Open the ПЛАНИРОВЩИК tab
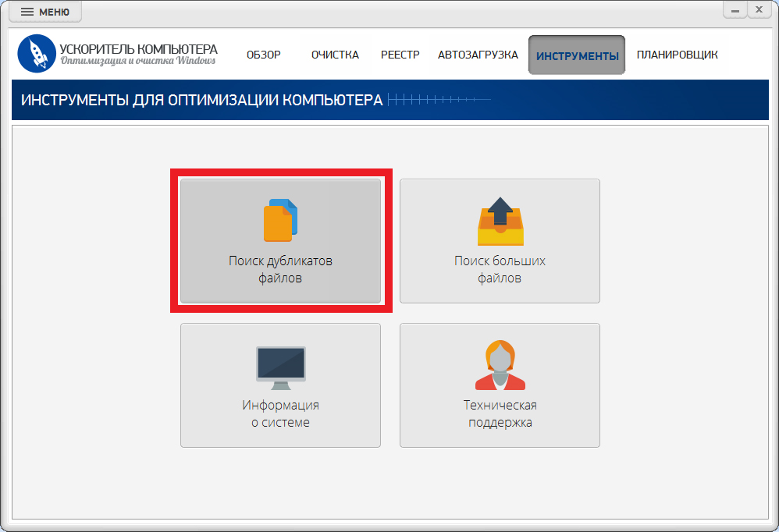This screenshot has width=779, height=532. click(678, 55)
